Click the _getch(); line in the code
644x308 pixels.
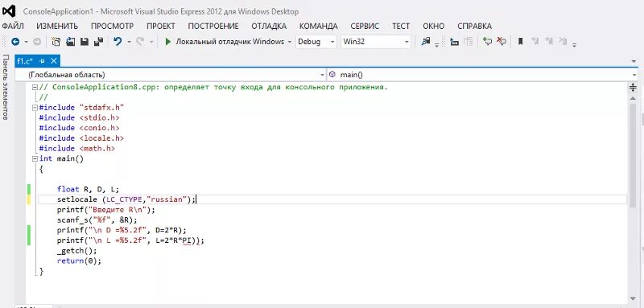[x=77, y=251]
